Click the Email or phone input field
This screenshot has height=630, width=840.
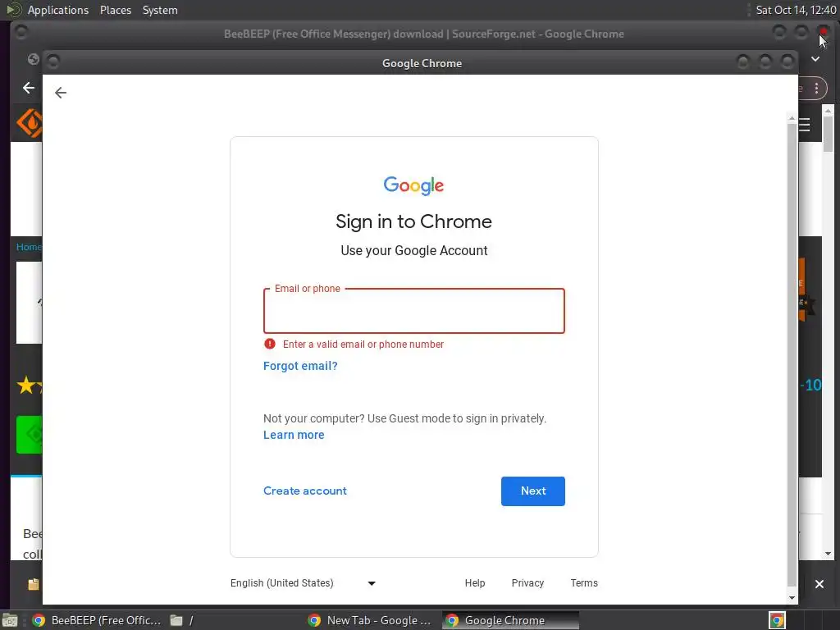click(x=413, y=311)
